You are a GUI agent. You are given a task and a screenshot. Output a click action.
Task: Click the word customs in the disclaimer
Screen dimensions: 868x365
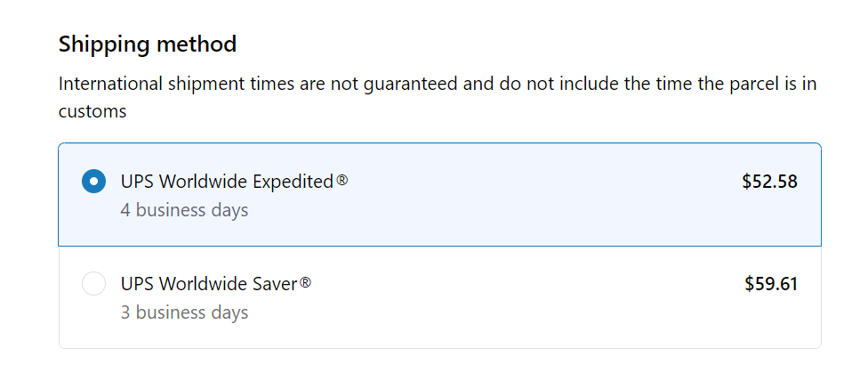coord(92,111)
